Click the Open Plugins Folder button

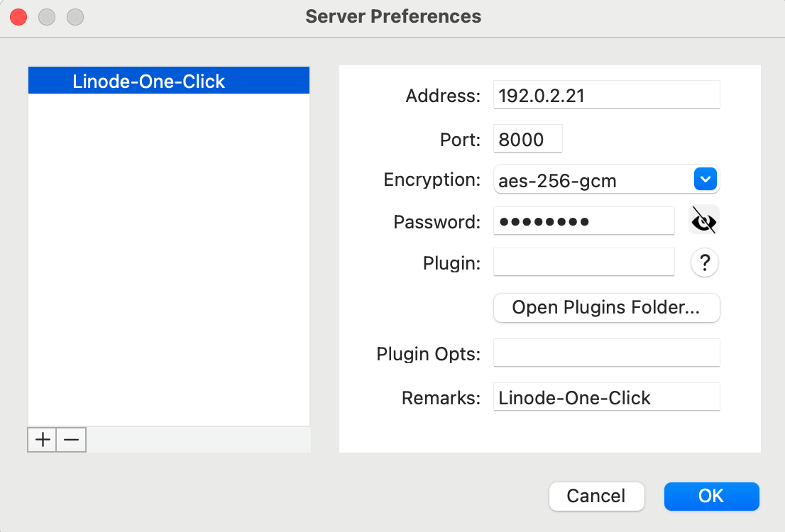606,307
